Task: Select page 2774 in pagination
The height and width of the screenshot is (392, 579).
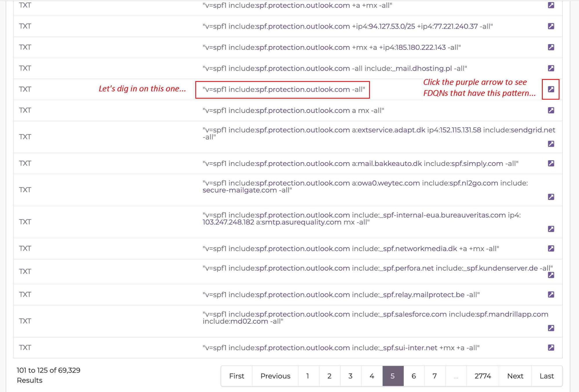Action: 483,376
